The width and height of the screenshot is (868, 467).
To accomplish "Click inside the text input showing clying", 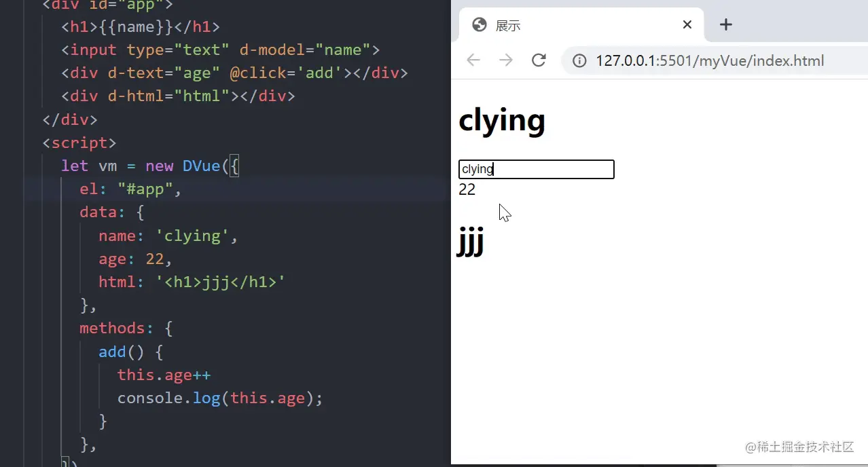I will coord(536,169).
